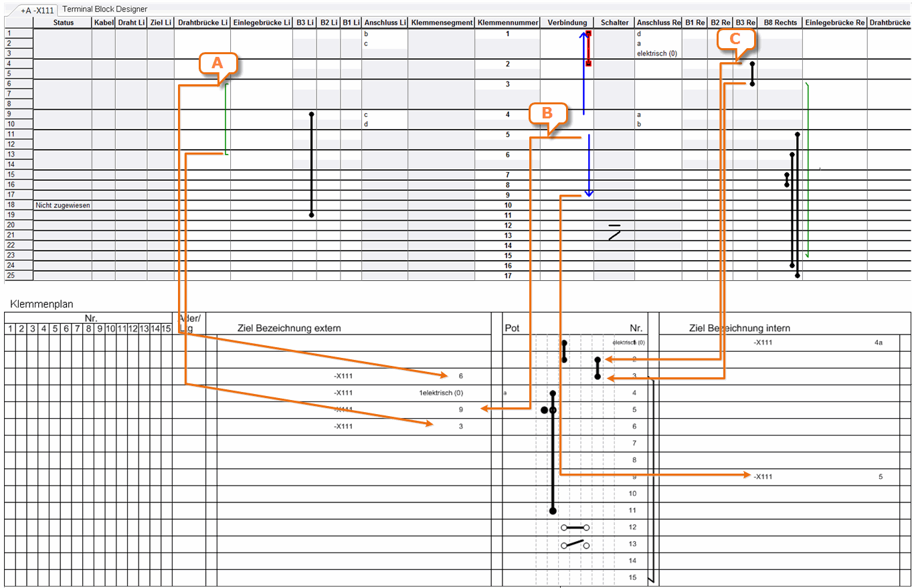Select the Klemmennummer column header
912x588 pixels.
(509, 23)
